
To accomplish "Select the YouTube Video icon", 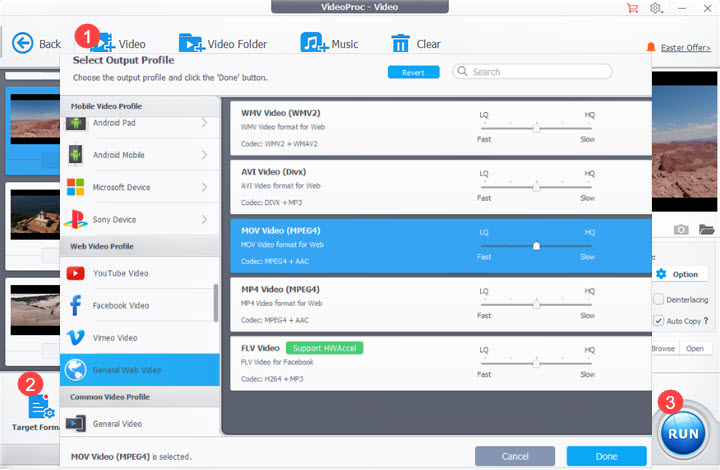I will click(75, 273).
